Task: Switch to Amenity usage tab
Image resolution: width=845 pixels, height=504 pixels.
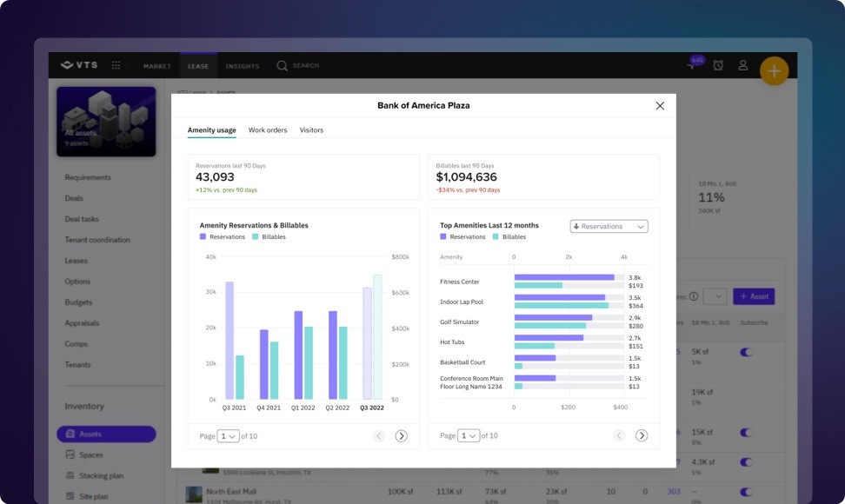Action: click(212, 130)
